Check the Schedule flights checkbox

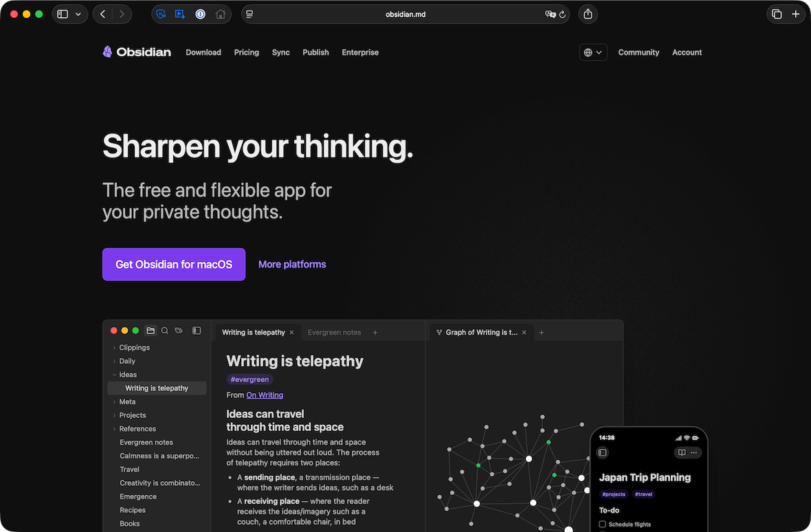[603, 524]
